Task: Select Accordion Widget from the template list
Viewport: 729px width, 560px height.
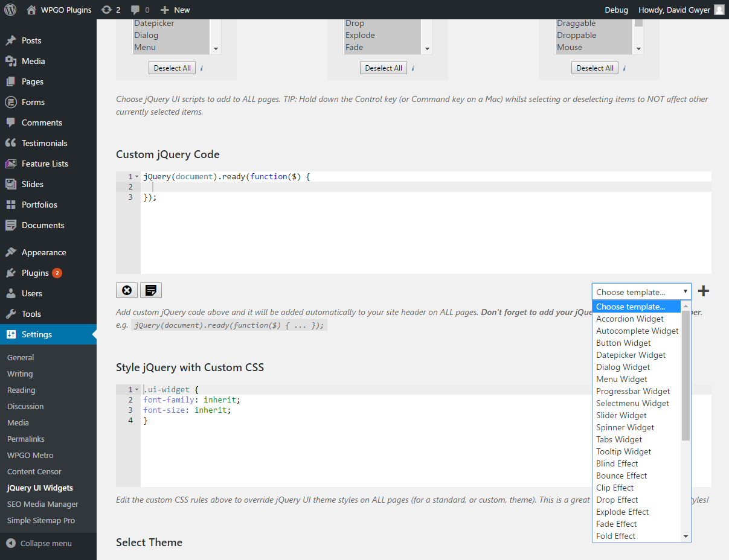Action: point(629,319)
